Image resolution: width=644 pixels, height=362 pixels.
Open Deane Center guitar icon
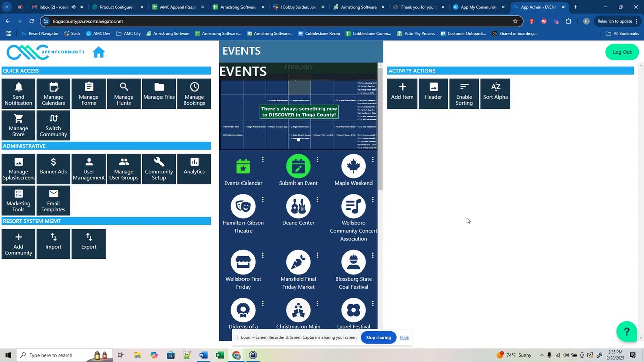point(298,206)
